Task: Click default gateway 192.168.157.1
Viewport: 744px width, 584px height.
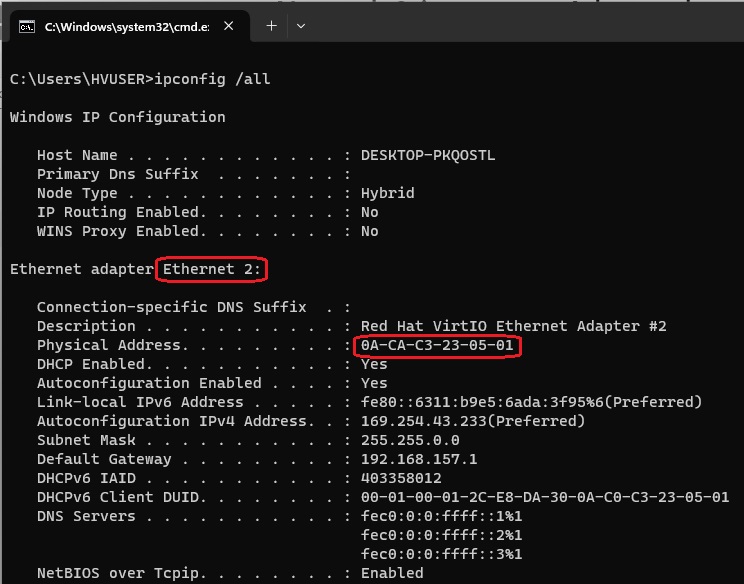Action: 419,459
